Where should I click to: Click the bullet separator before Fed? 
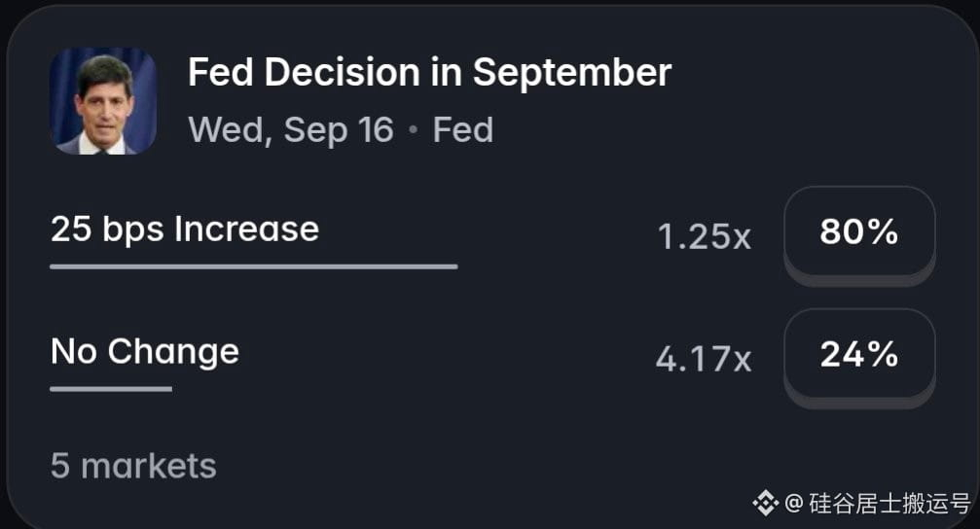point(413,130)
